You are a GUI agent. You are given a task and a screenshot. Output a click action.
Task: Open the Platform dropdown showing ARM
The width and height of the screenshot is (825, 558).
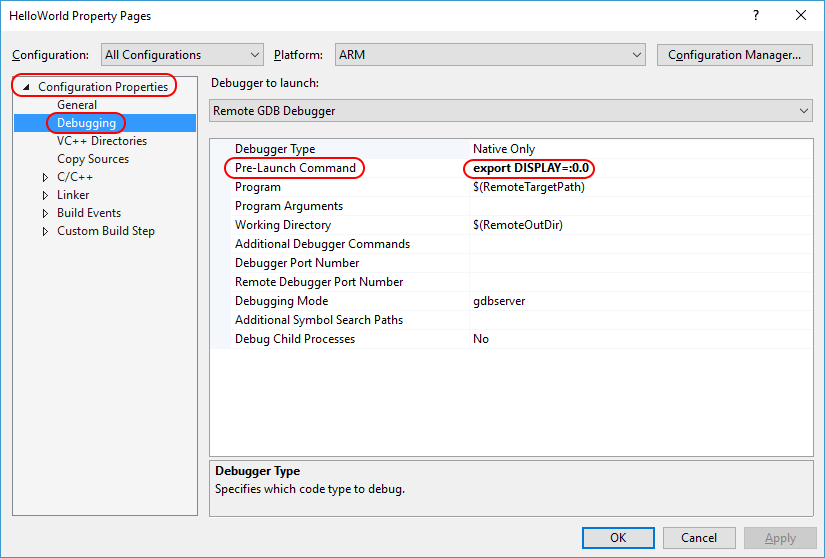pos(490,55)
